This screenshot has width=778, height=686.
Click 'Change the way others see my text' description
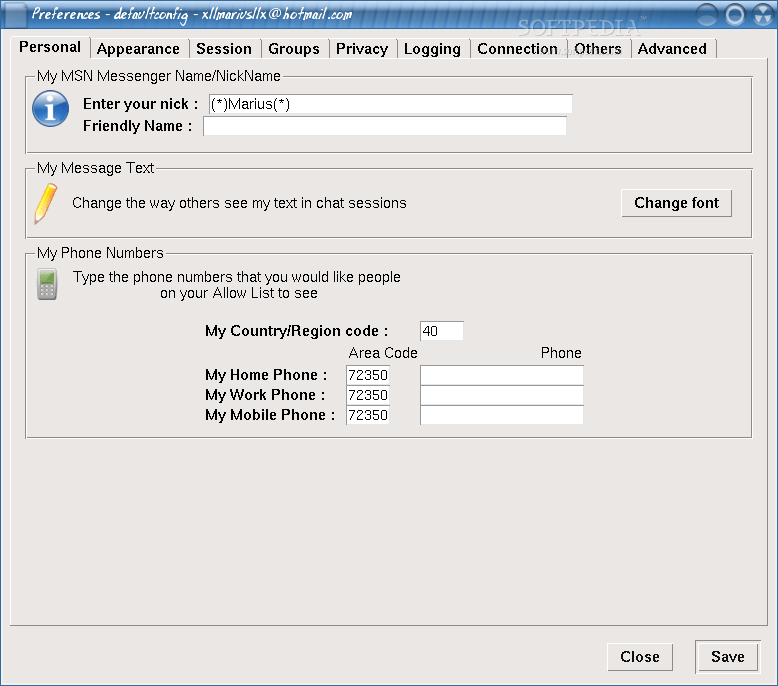coord(239,203)
